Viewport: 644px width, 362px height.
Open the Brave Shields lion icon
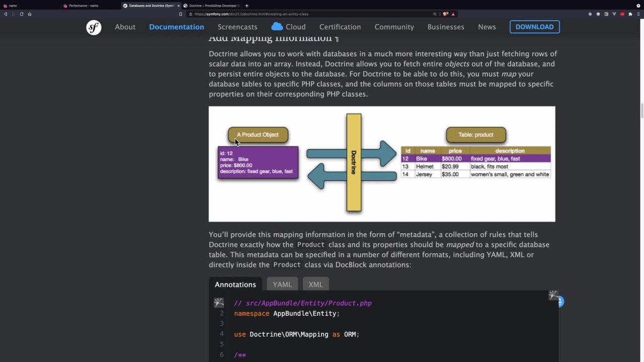pos(445,14)
